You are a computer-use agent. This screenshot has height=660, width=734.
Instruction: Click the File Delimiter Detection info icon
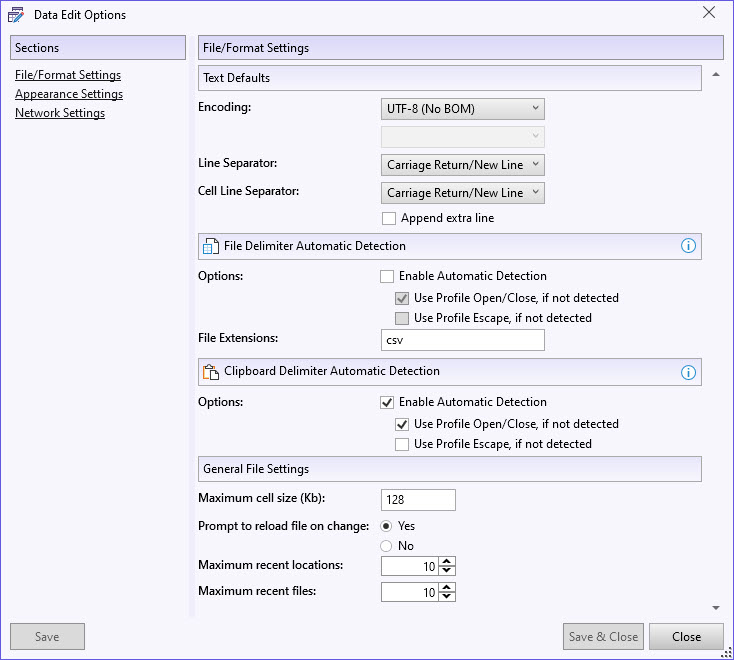(688, 246)
